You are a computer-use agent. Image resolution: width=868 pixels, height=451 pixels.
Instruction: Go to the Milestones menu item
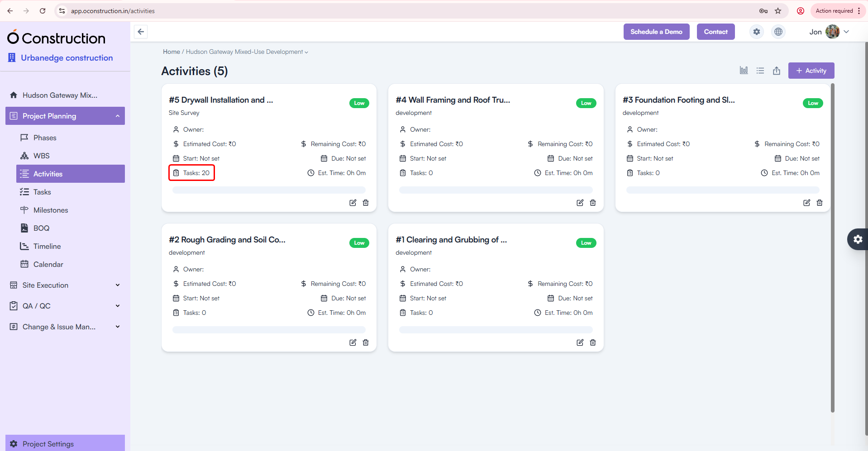[x=51, y=210]
